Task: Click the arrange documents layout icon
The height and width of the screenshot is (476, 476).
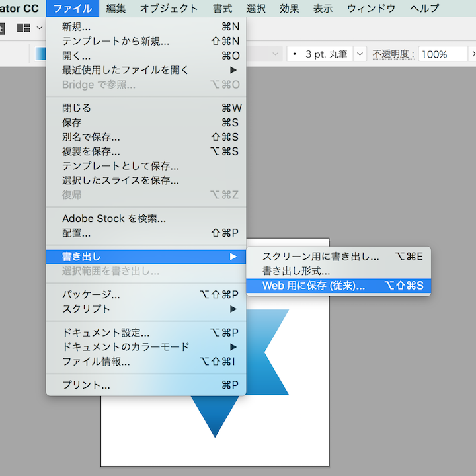Action: (24, 28)
